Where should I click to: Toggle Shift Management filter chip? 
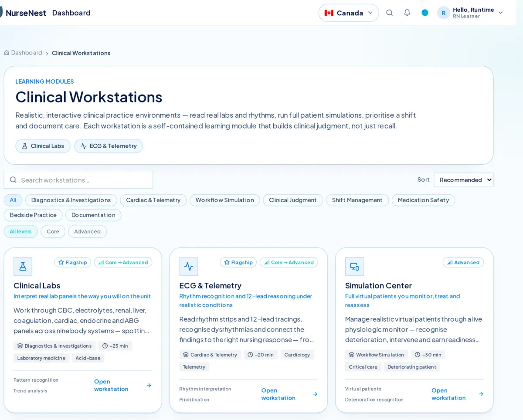pos(357,200)
